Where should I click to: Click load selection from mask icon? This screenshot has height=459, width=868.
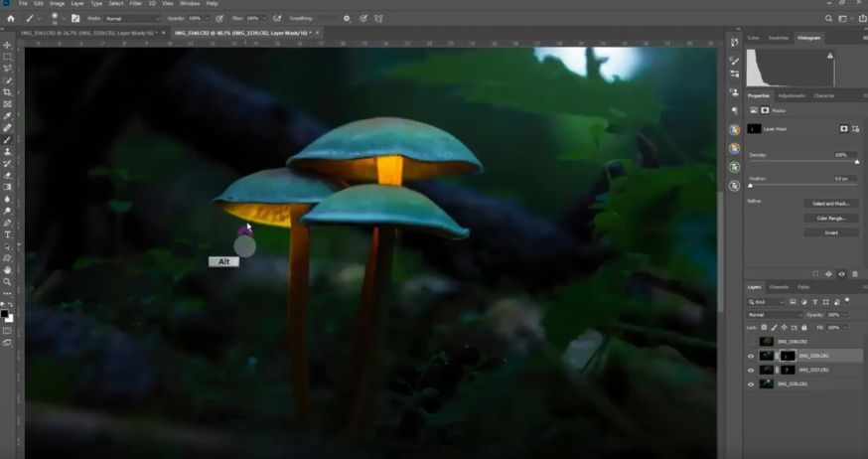pos(815,274)
